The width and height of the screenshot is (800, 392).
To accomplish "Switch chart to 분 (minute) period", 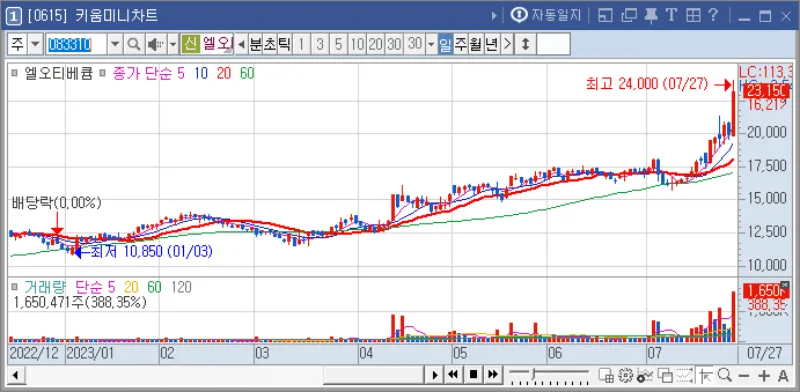I will [x=255, y=44].
